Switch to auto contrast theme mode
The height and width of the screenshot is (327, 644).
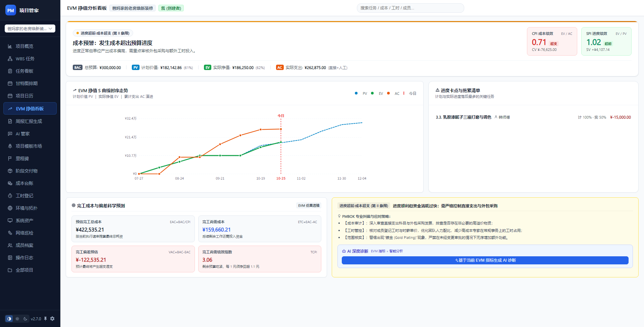click(9, 319)
